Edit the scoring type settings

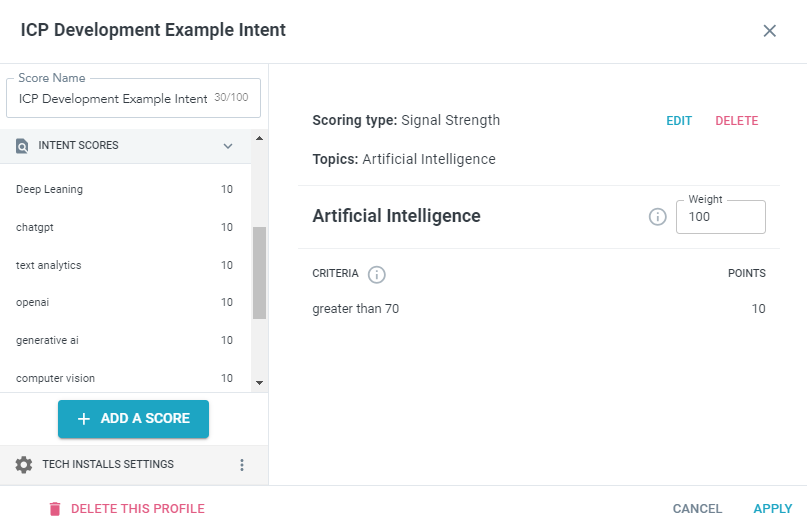pos(679,121)
